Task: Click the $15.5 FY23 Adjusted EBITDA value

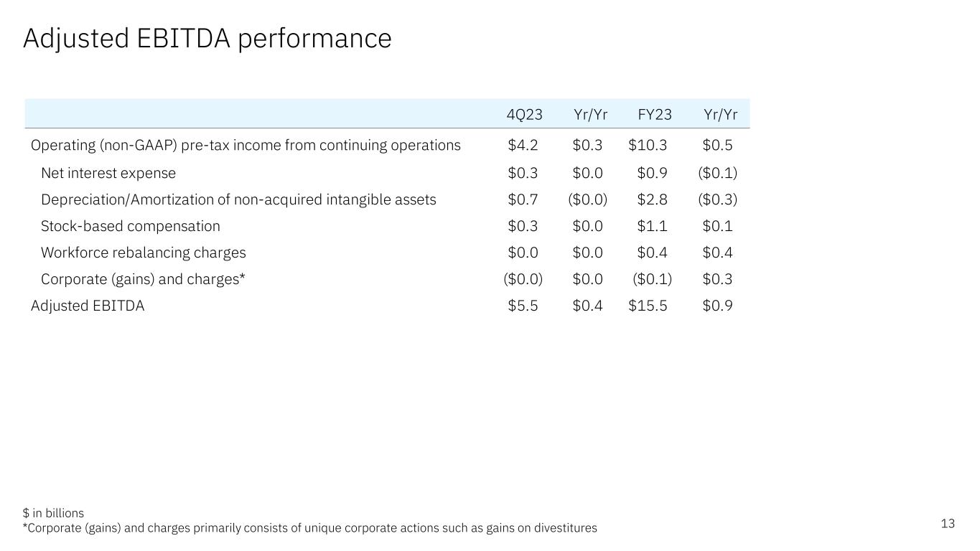Action: [x=648, y=306]
